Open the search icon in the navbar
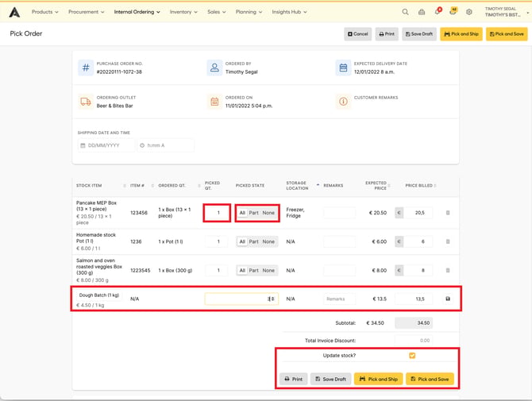The width and height of the screenshot is (532, 401). click(x=405, y=12)
